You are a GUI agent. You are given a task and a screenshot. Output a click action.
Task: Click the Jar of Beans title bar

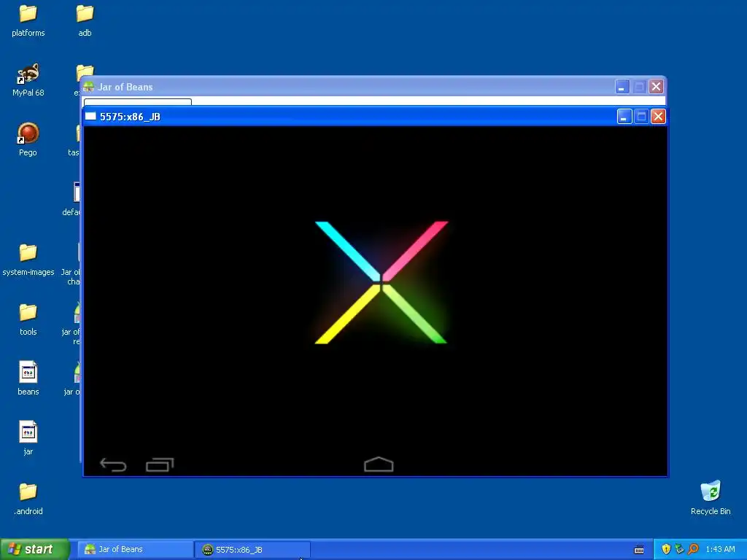pyautogui.click(x=373, y=87)
